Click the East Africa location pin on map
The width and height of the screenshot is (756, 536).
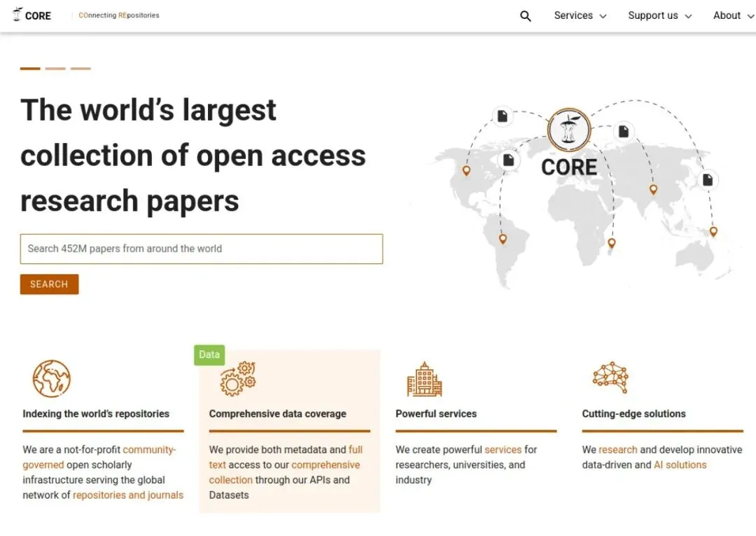coord(612,243)
